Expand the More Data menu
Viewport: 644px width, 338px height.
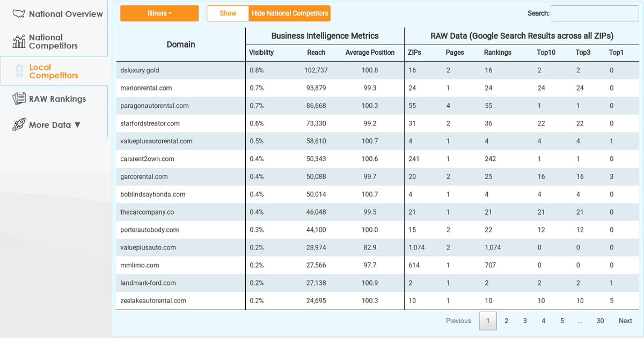[54, 125]
